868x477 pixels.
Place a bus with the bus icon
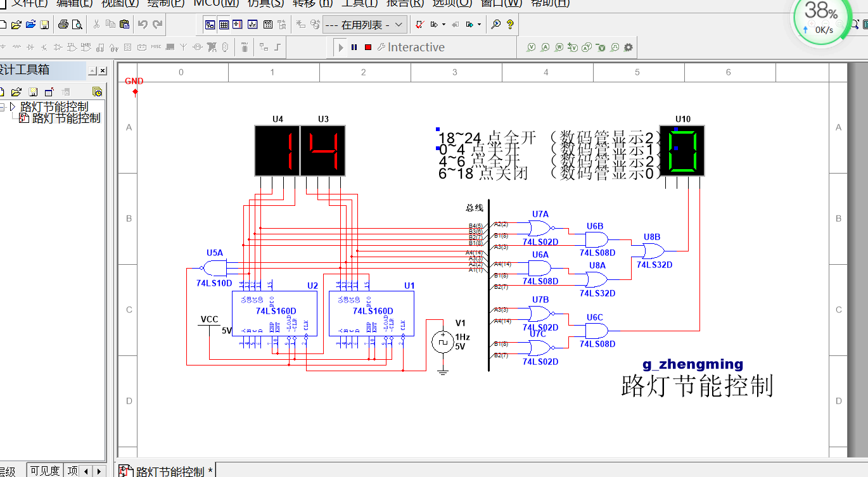click(278, 48)
